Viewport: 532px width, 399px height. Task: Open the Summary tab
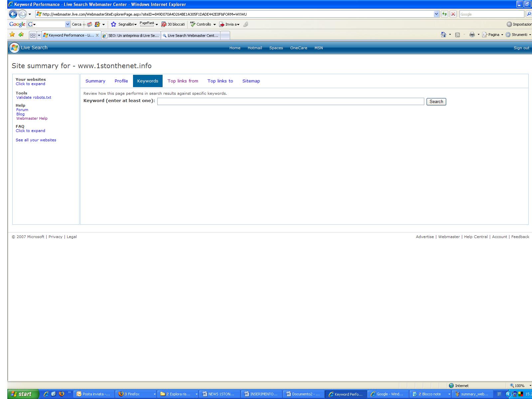click(x=95, y=81)
